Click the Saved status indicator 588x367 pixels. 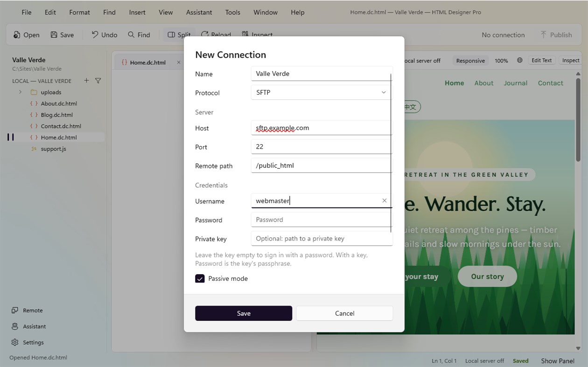pyautogui.click(x=520, y=361)
